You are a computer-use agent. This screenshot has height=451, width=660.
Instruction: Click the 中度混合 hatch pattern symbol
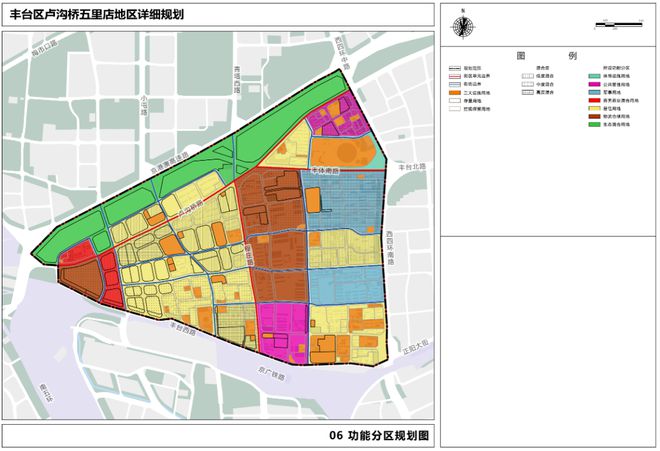tap(527, 84)
